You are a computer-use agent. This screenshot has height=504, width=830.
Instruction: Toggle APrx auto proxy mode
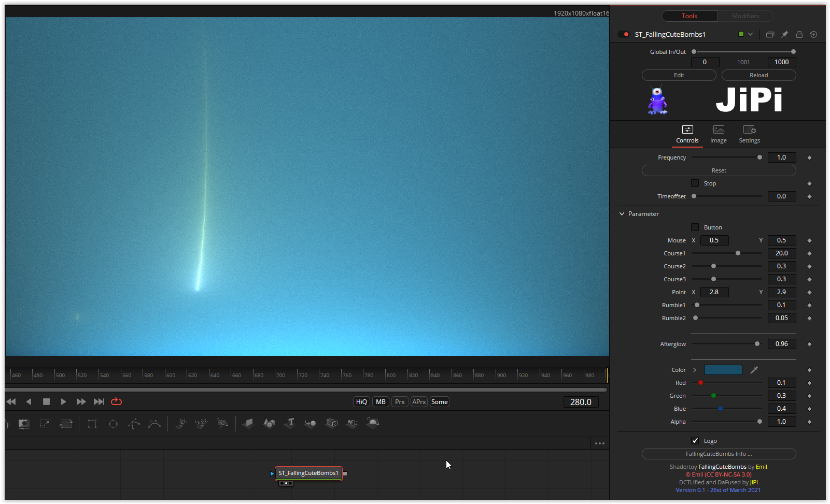pyautogui.click(x=419, y=402)
